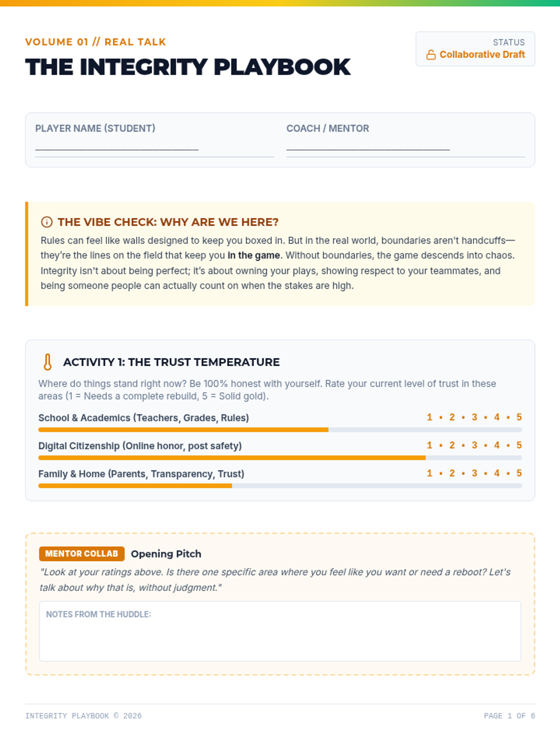The width and height of the screenshot is (560, 747).
Task: Click the Page 1 of 6 footer indicator
Action: 509,716
